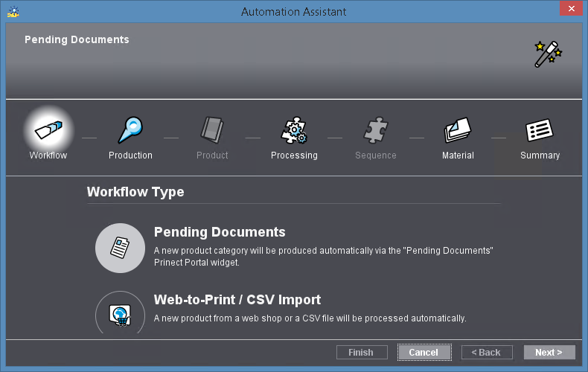The width and height of the screenshot is (588, 372).
Task: Jump to the Summary step icon
Action: click(540, 131)
